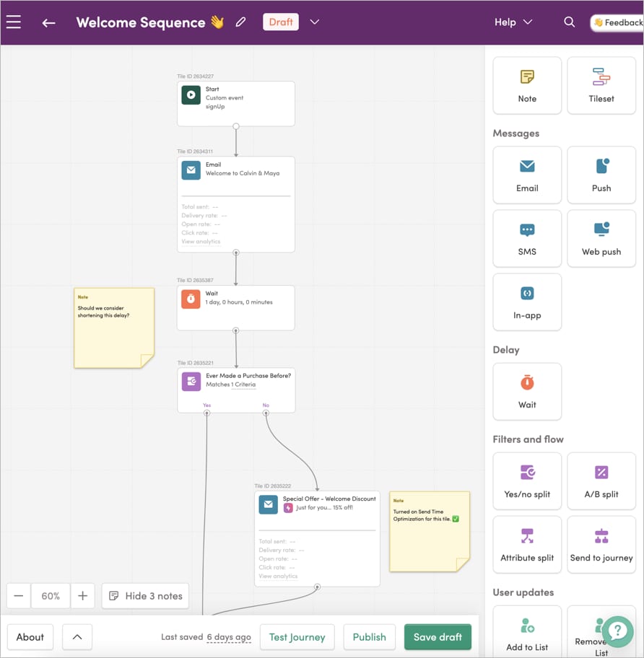
Task: Click the purple split icon on purchase tile
Action: 191,382
